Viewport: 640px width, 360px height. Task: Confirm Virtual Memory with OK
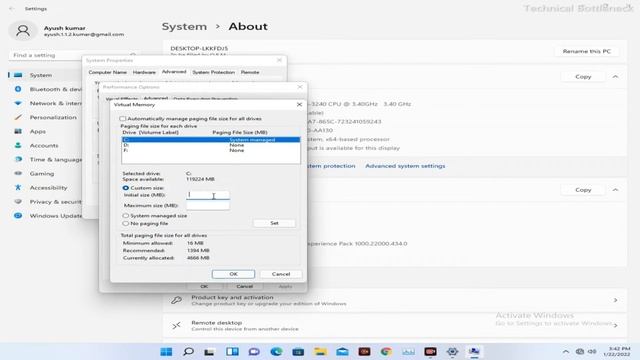click(x=233, y=274)
